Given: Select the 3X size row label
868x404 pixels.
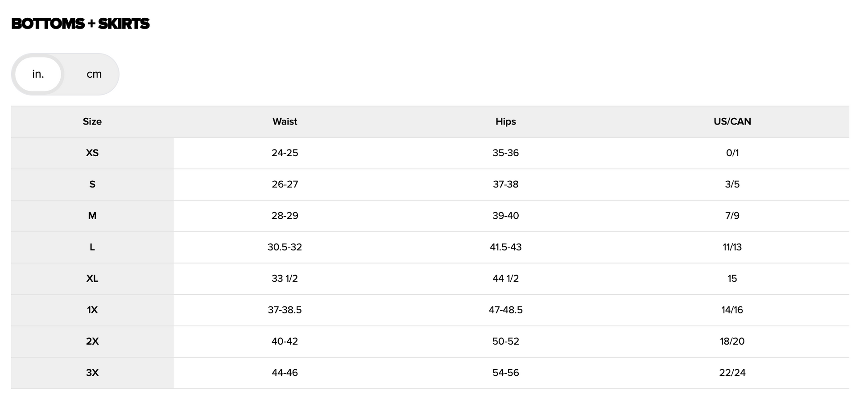Looking at the screenshot, I should 92,373.
